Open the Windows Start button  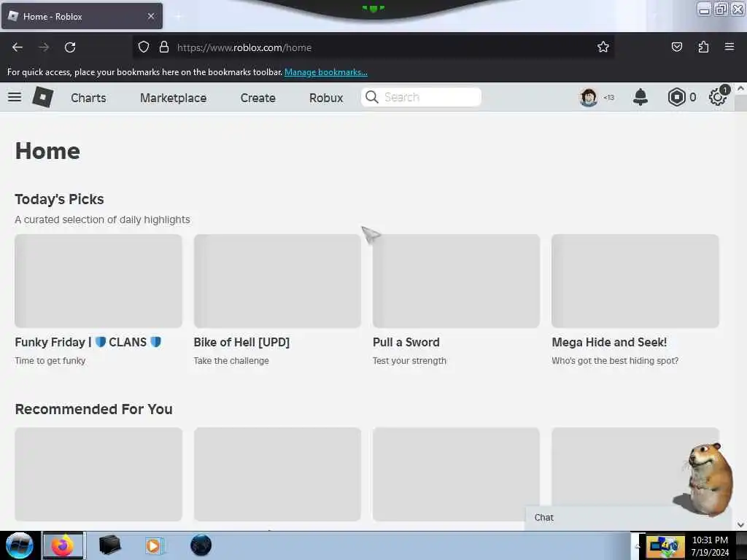[19, 545]
